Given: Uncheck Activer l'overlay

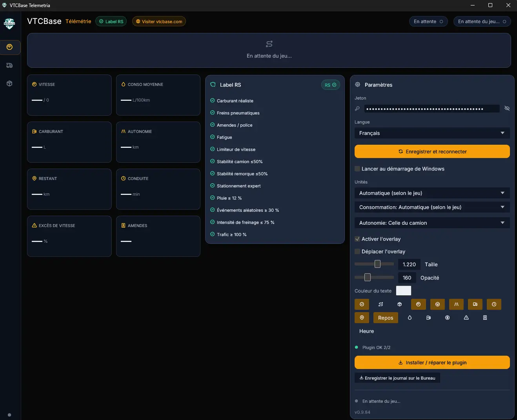Looking at the screenshot, I should [x=357, y=239].
